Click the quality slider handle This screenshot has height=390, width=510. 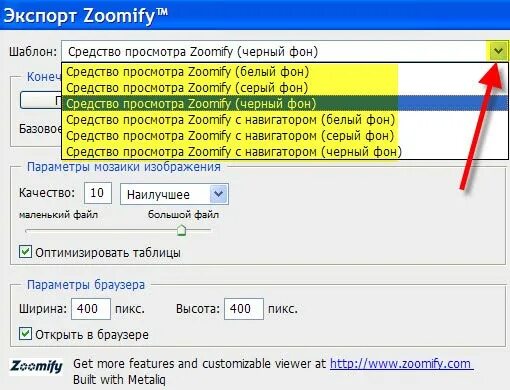coord(181,230)
